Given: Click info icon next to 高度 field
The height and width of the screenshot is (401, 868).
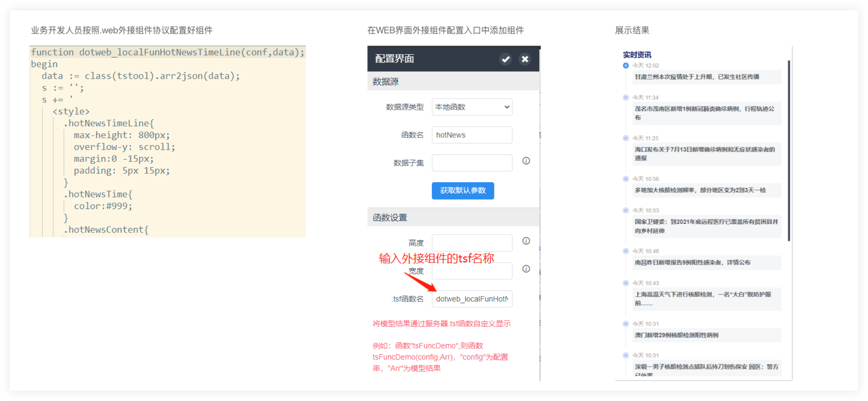Looking at the screenshot, I should (x=526, y=241).
